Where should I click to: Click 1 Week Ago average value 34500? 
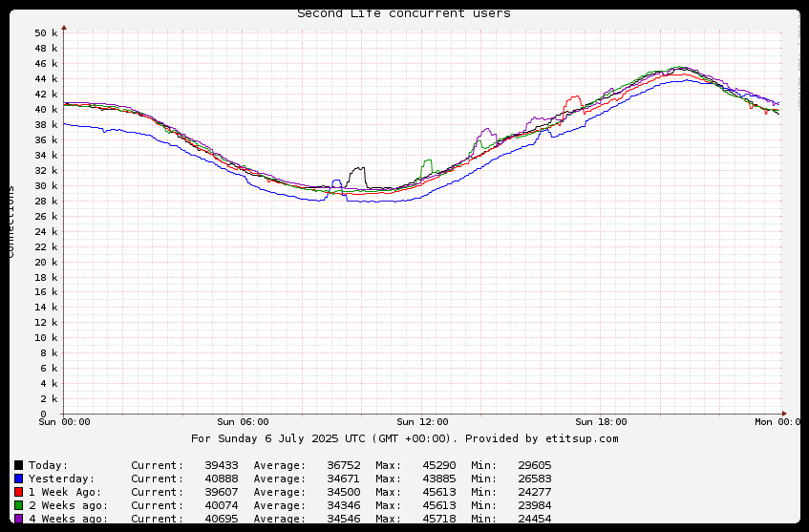[344, 492]
